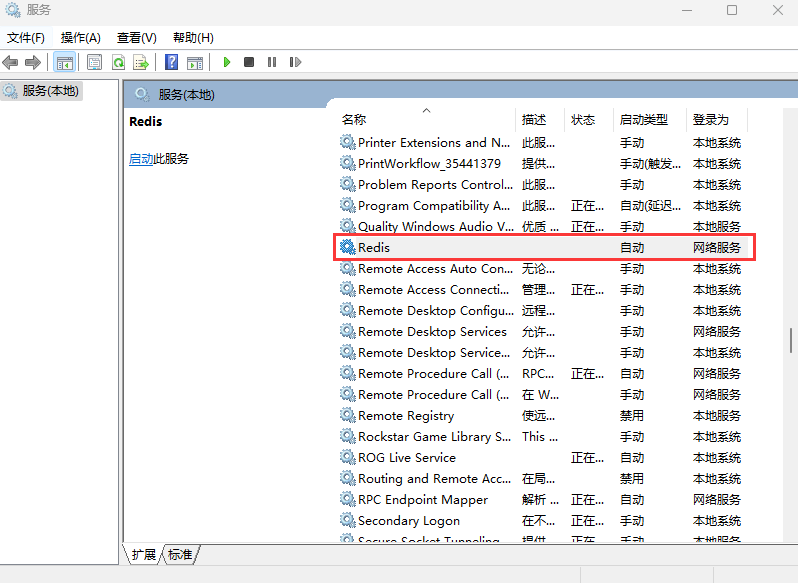Select Services (Local) node in left tree
Image resolution: width=798 pixels, height=583 pixels.
click(x=42, y=91)
